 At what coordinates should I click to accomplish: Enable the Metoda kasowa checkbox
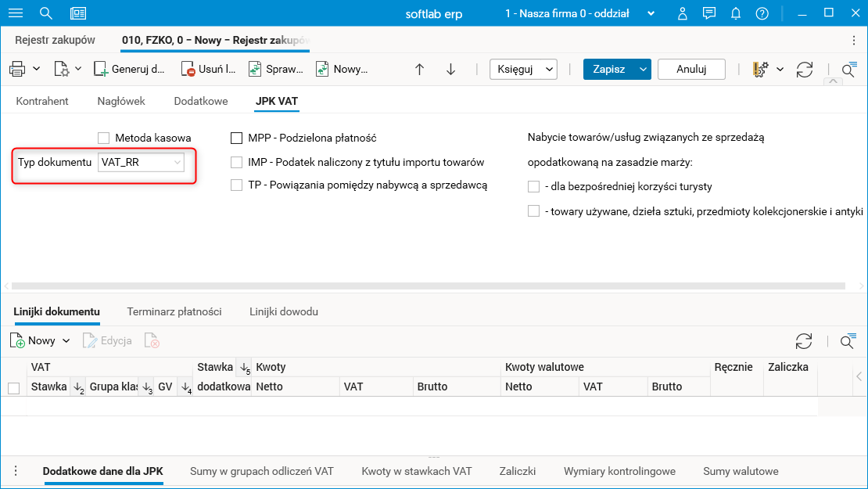point(103,138)
